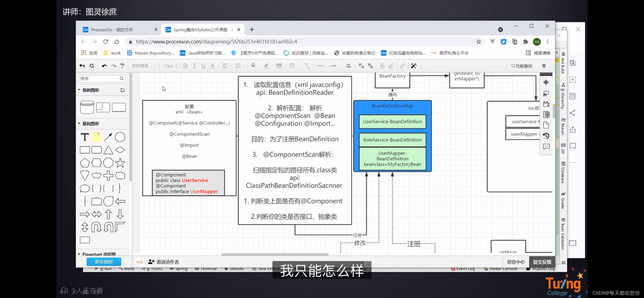Open the shape alignment dropdown
The image size is (644, 298).
tap(349, 66)
